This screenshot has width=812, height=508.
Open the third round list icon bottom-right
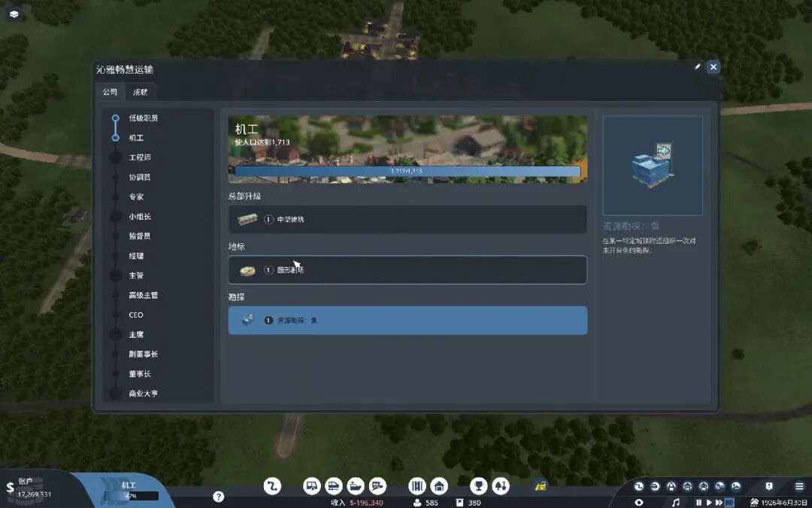671,486
